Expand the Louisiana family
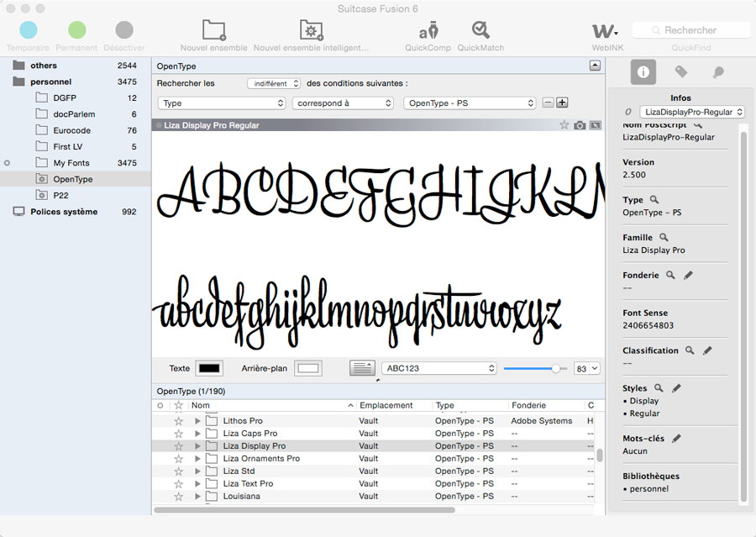The width and height of the screenshot is (756, 537). 197,496
